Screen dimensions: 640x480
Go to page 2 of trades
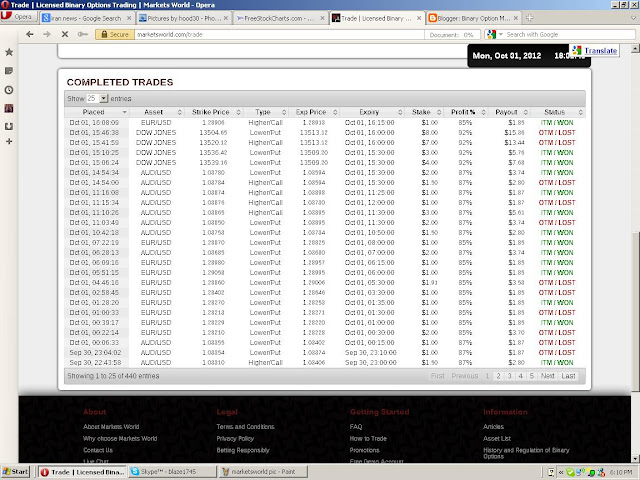(498, 376)
